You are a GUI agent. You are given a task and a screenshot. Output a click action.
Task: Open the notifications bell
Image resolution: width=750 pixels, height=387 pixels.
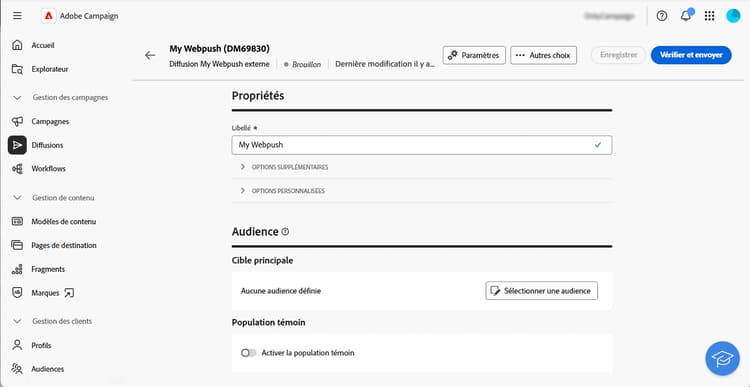tap(685, 16)
